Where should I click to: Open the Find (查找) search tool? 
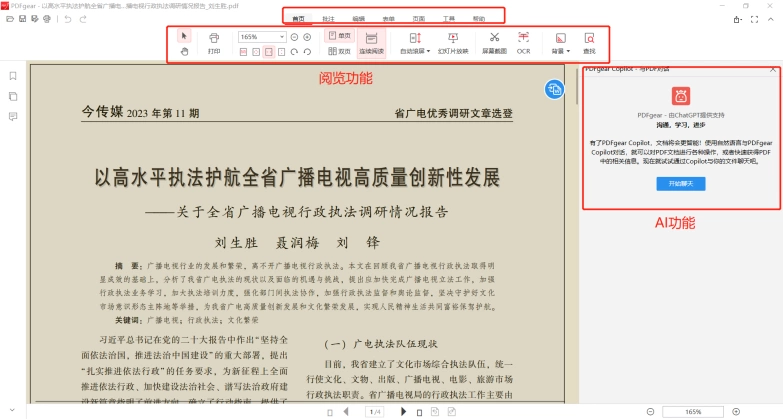point(589,43)
